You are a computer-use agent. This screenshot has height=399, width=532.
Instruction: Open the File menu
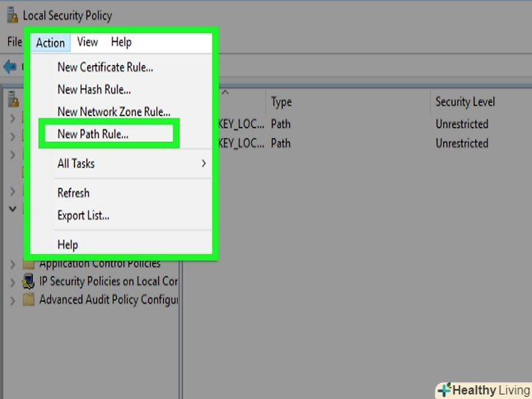click(15, 42)
